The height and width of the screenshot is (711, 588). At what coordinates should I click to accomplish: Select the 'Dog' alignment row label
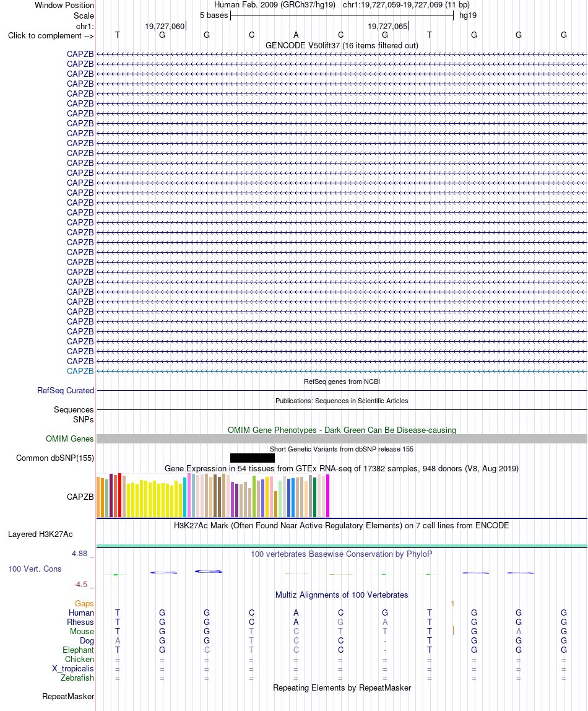point(87,641)
